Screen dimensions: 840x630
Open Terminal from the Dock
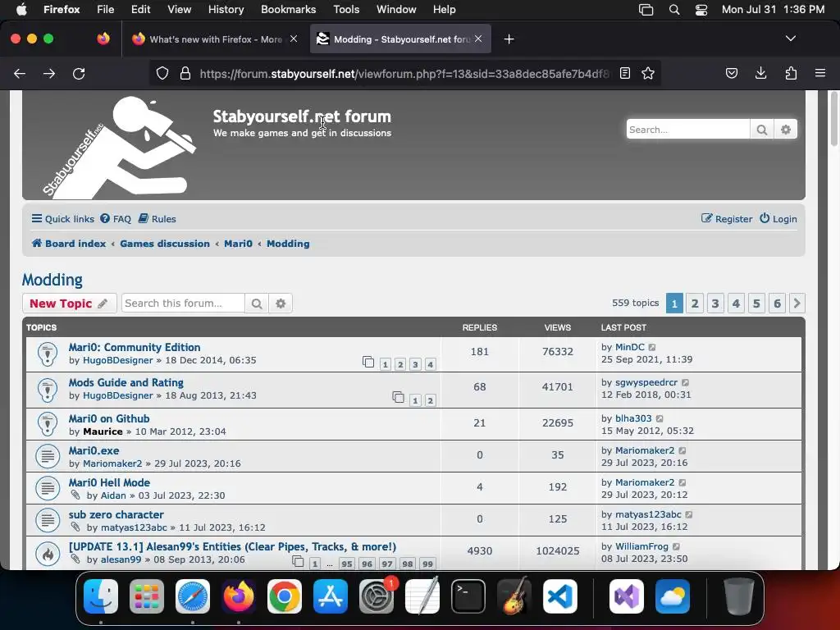pyautogui.click(x=468, y=596)
